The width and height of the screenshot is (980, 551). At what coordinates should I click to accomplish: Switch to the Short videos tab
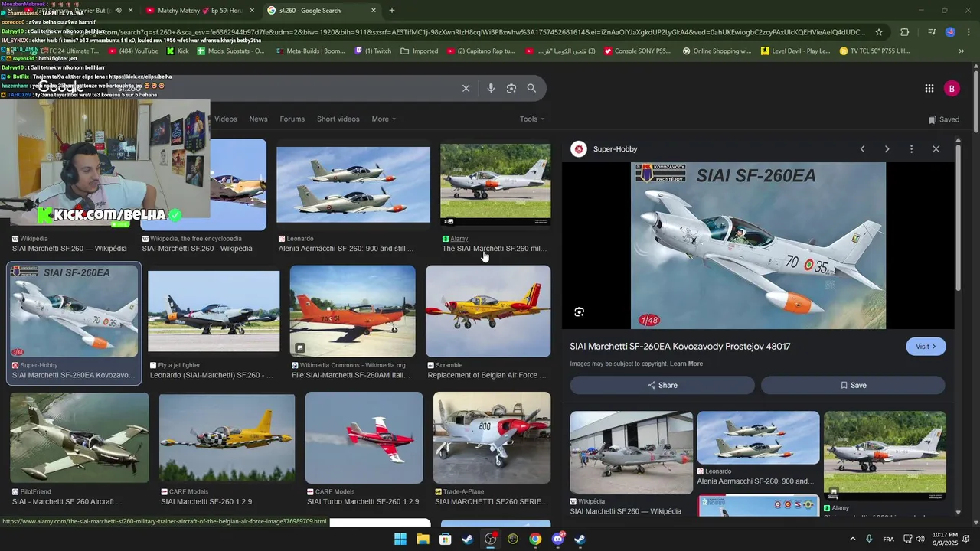(338, 119)
